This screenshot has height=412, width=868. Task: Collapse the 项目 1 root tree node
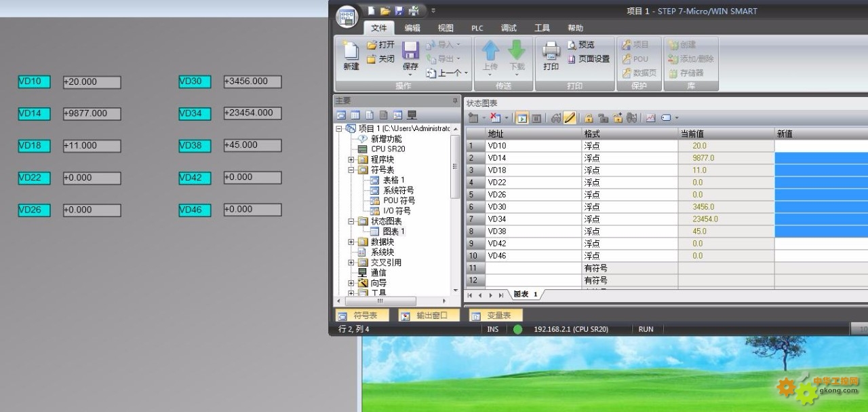[x=339, y=128]
